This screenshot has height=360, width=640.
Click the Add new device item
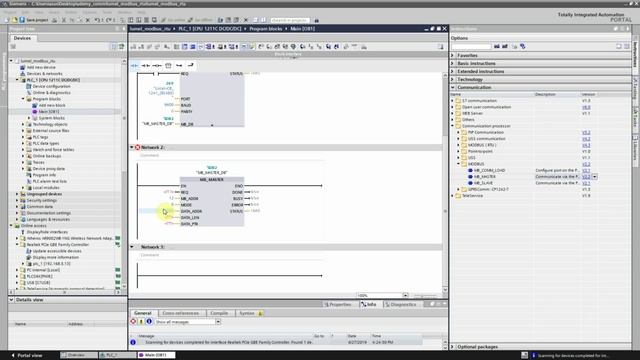click(41, 67)
